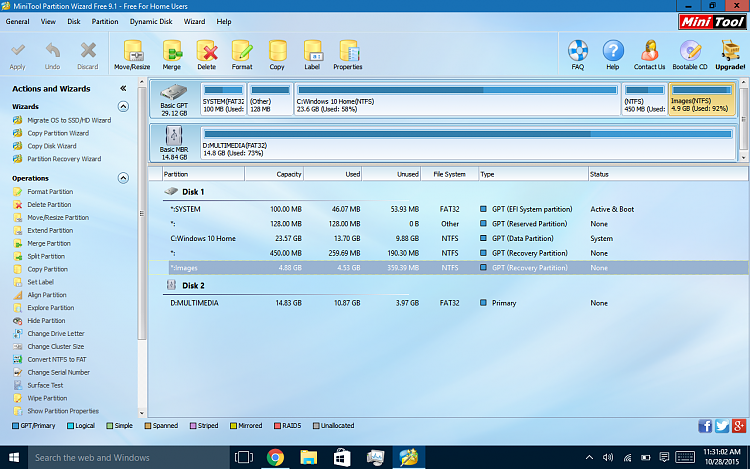Click the Delete partition toolbar icon

pos(207,52)
